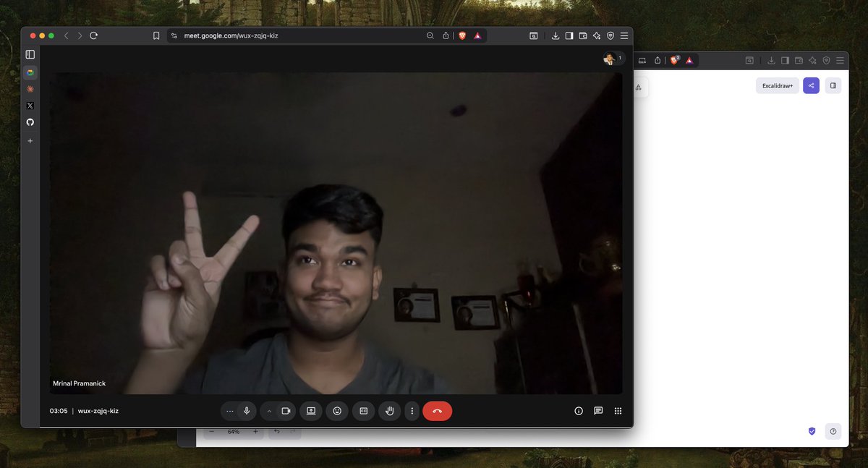
Task: Open Excalidraw library shapes icon
Action: (x=639, y=88)
